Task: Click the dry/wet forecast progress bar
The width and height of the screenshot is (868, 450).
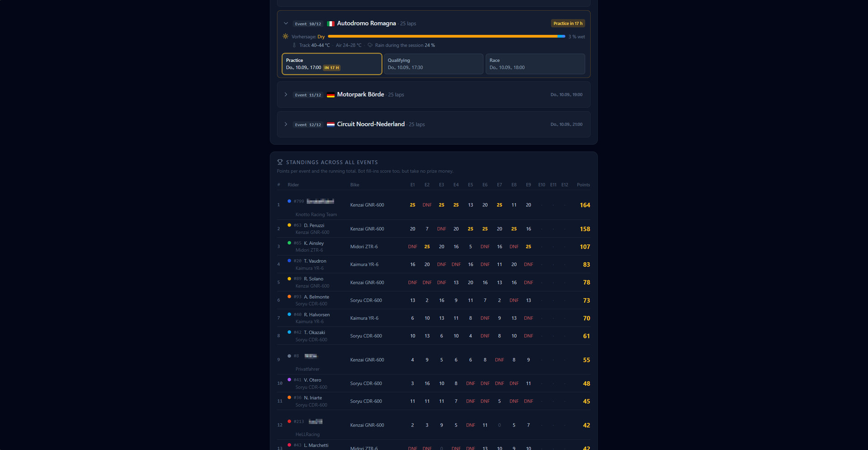Action: click(447, 36)
